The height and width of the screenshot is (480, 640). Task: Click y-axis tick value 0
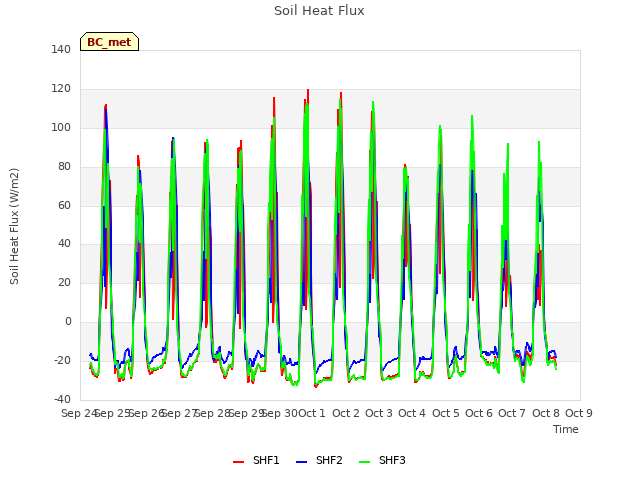(x=68, y=322)
